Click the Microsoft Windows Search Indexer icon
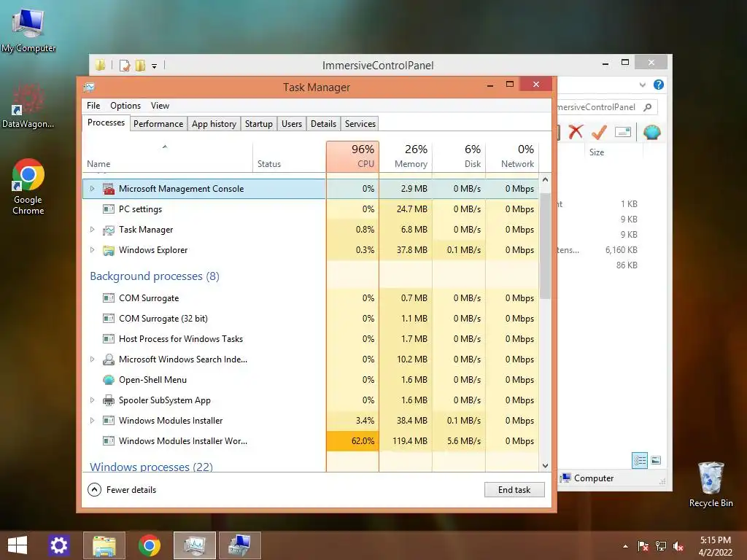 point(109,359)
